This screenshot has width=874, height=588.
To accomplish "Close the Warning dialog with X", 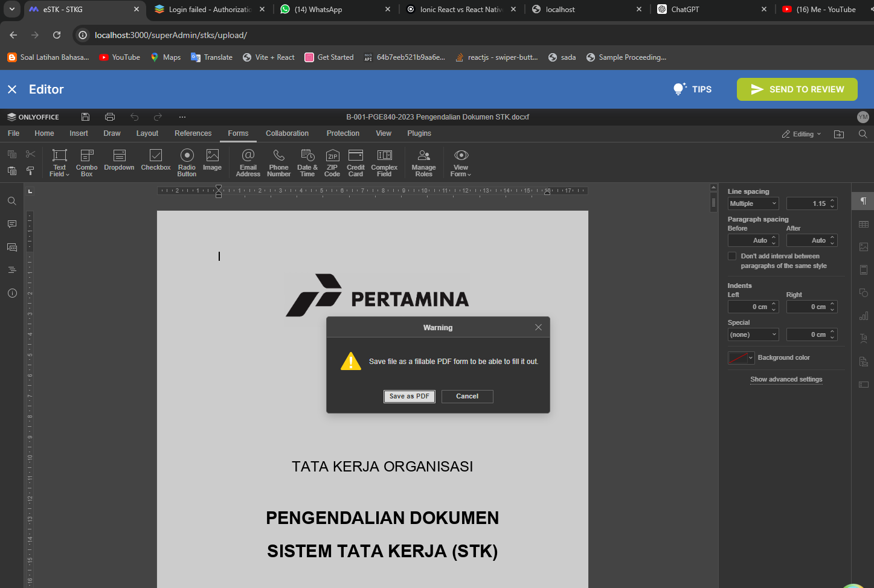I will (538, 327).
